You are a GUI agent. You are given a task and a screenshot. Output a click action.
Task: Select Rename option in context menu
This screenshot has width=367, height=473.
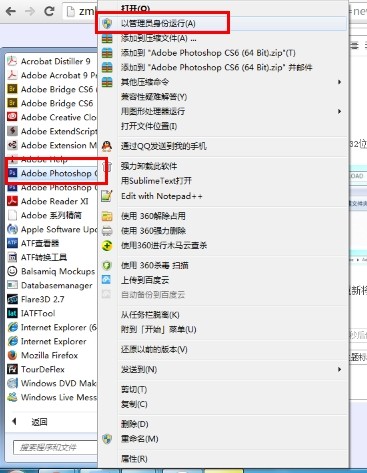coord(139,439)
